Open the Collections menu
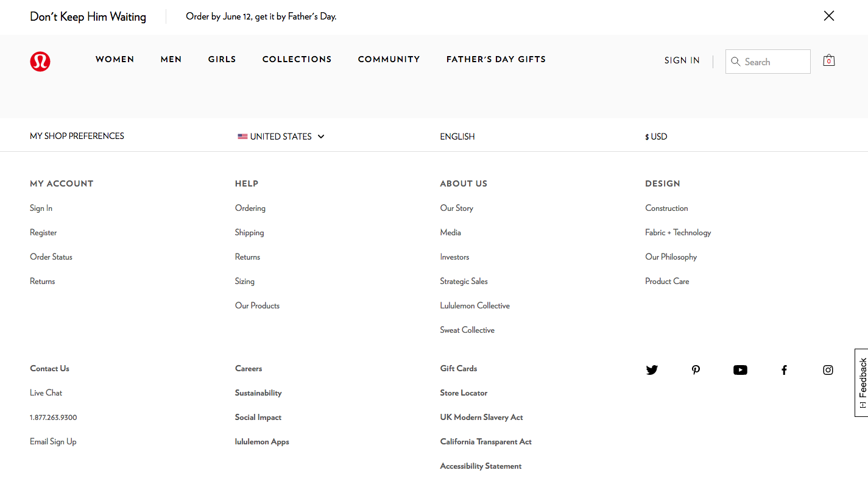 (x=297, y=59)
